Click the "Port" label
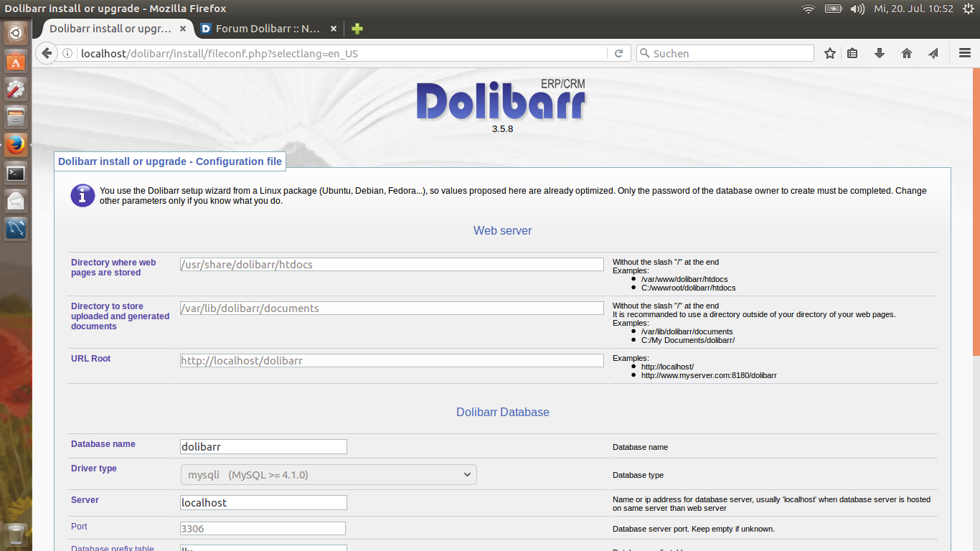 coord(79,527)
